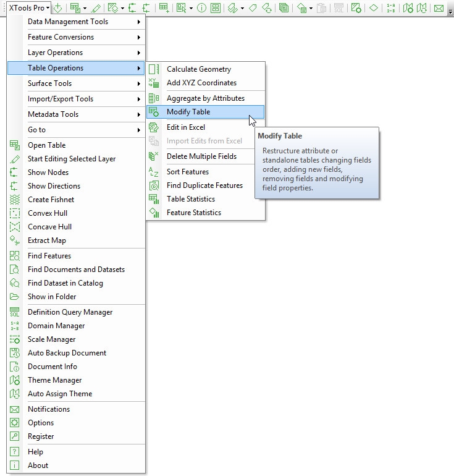Click the Help question-mark icon

click(x=15, y=452)
